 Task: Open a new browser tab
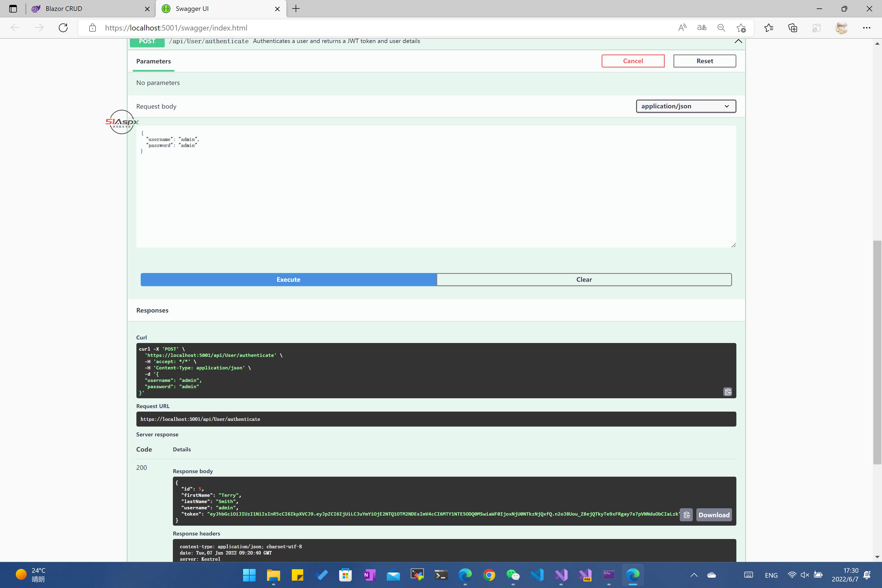coord(296,9)
